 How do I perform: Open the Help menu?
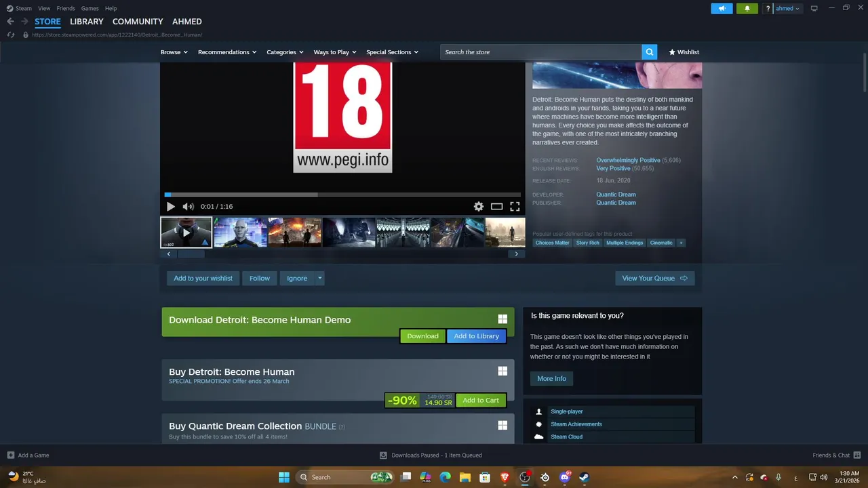(111, 8)
